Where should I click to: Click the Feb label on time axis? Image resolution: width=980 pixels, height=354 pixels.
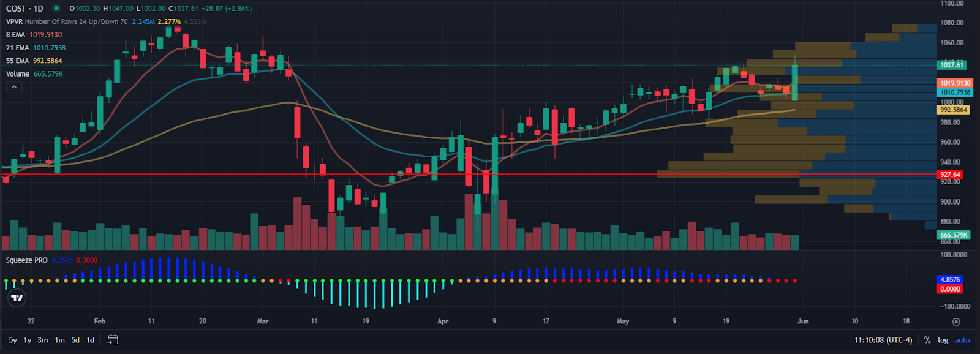100,322
